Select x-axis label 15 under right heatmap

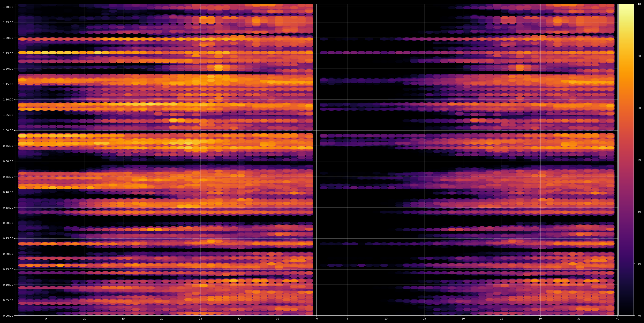(425, 319)
